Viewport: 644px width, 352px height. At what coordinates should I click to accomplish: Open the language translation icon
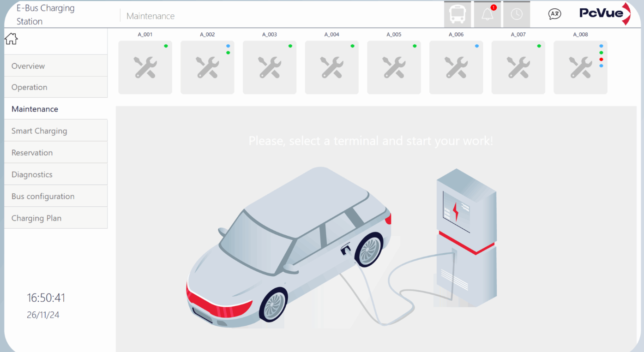(x=554, y=14)
